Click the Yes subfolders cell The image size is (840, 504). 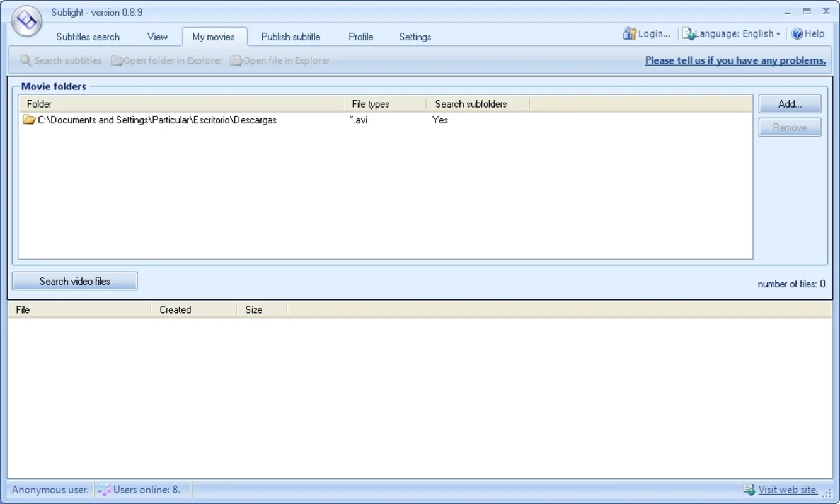[x=440, y=120]
